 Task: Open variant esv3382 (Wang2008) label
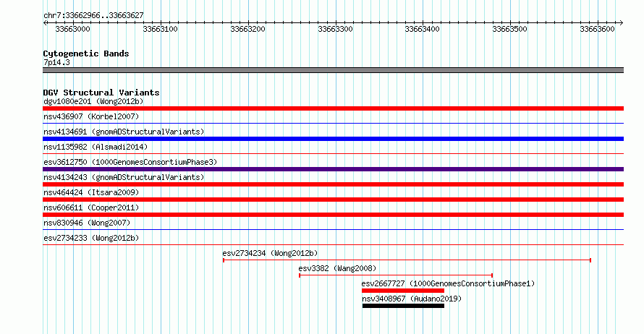338,268
